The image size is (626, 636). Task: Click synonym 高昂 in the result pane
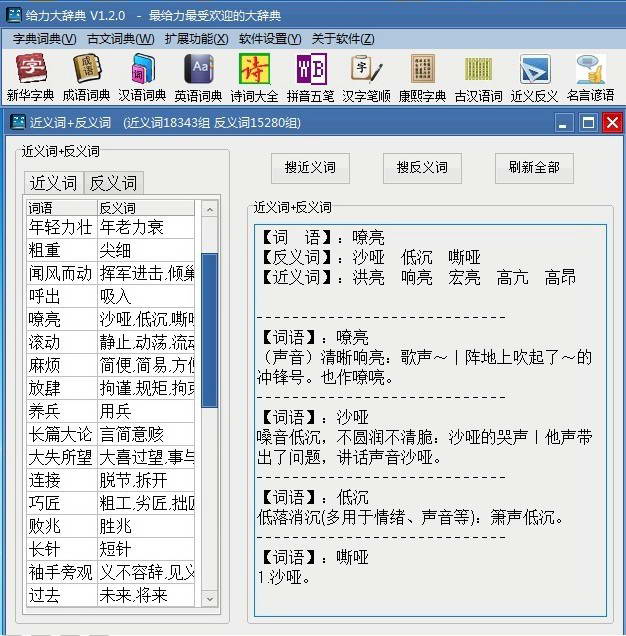(x=560, y=278)
